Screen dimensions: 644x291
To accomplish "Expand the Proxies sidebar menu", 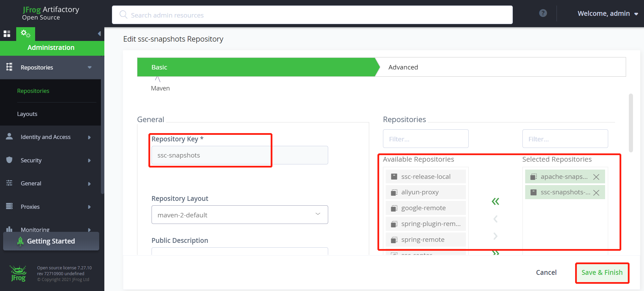I will pyautogui.click(x=89, y=207).
